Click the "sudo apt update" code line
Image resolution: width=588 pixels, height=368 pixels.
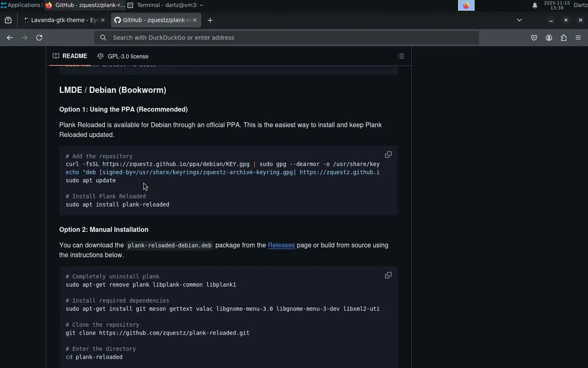tap(91, 180)
